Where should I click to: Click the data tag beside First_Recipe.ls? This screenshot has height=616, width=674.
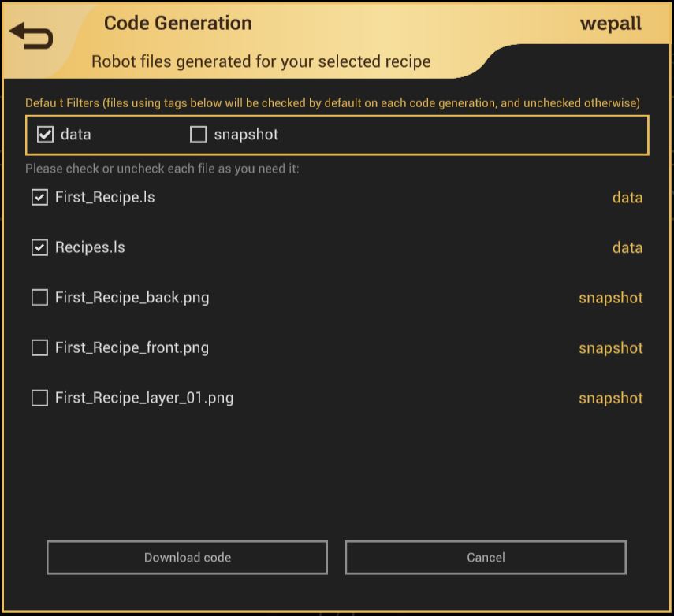click(627, 198)
